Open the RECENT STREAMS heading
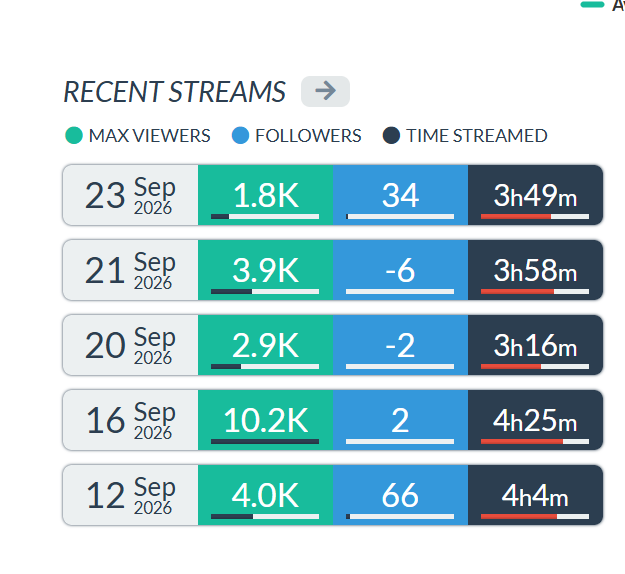Viewport: 625px width, 574px height. click(175, 92)
